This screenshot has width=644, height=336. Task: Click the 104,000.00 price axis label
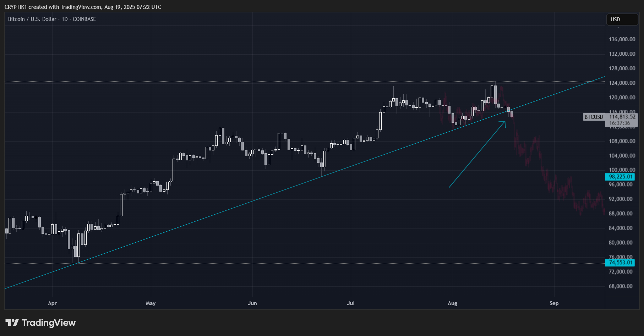click(622, 156)
